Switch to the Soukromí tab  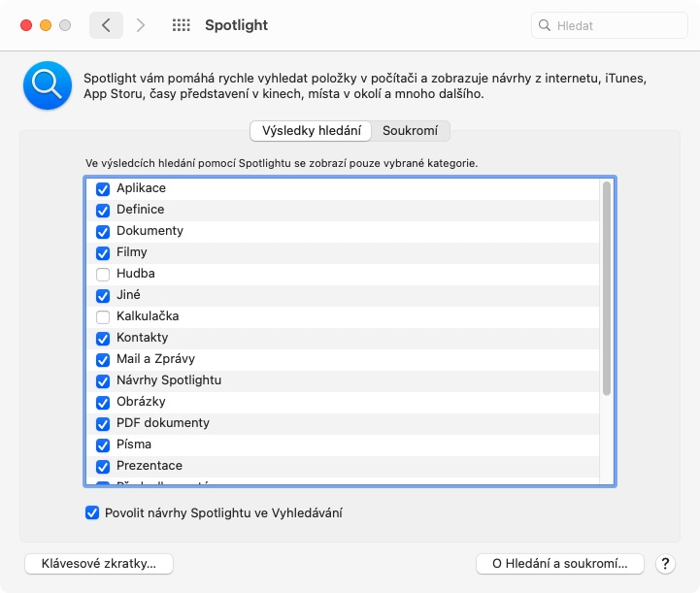tap(410, 130)
